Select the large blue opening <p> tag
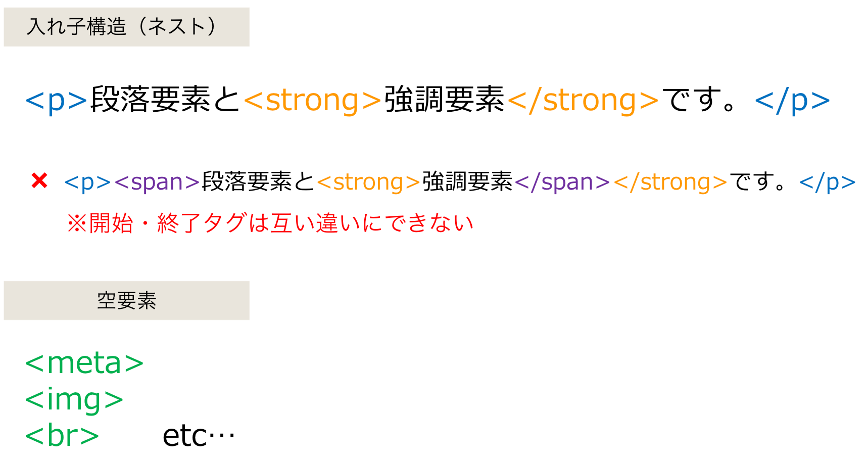The image size is (868, 458). coord(57,100)
